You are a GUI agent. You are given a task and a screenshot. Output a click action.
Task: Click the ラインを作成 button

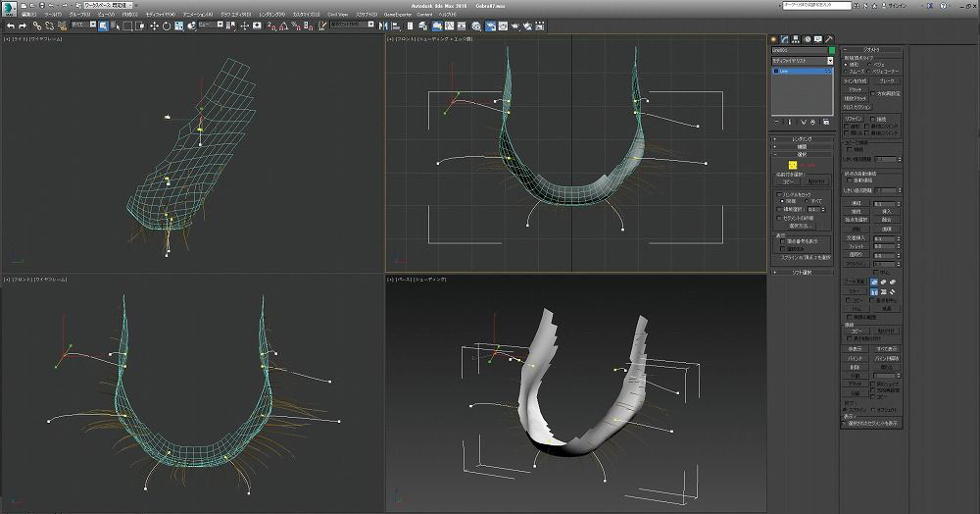[x=856, y=80]
